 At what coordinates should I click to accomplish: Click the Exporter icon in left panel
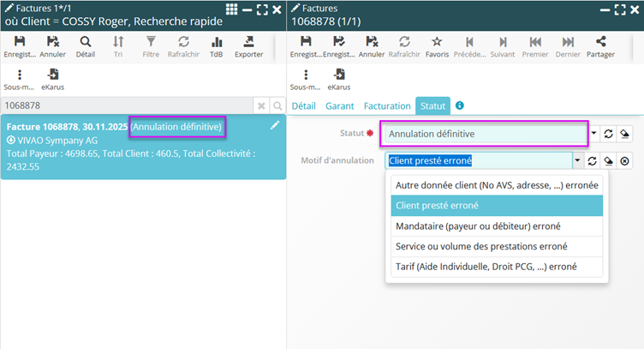coord(248,42)
